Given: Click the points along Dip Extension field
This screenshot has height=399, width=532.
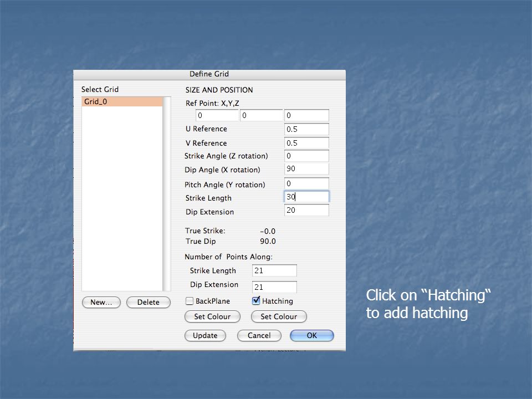Looking at the screenshot, I should coord(274,287).
